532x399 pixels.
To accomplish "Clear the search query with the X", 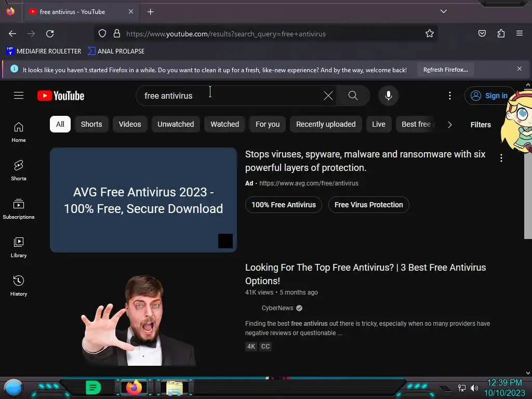I will 328,96.
